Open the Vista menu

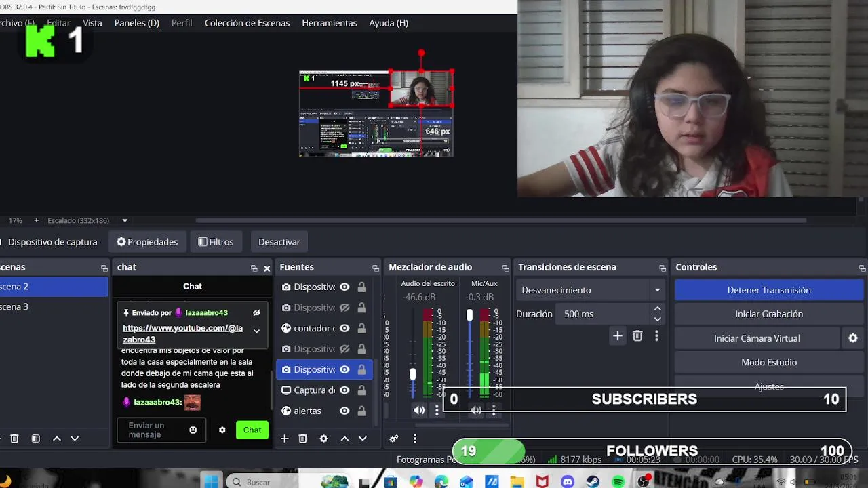click(x=92, y=23)
